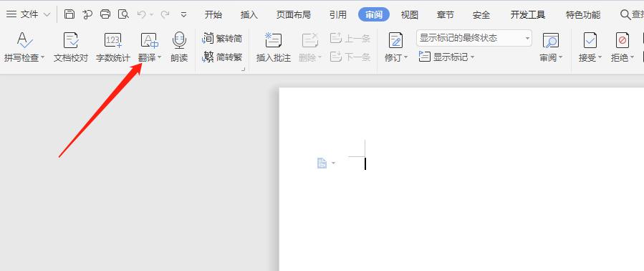644x271 pixels.
Task: Click the 删除 comment icon
Action: point(309,41)
